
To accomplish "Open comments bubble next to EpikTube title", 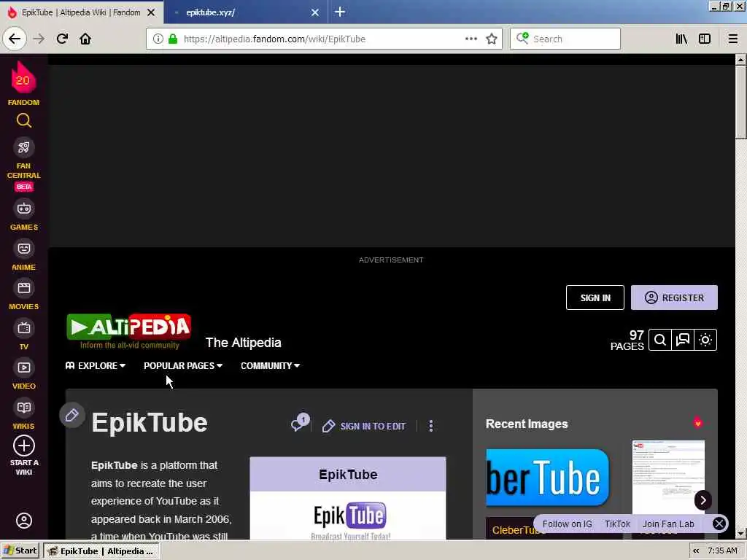I will (x=300, y=422).
